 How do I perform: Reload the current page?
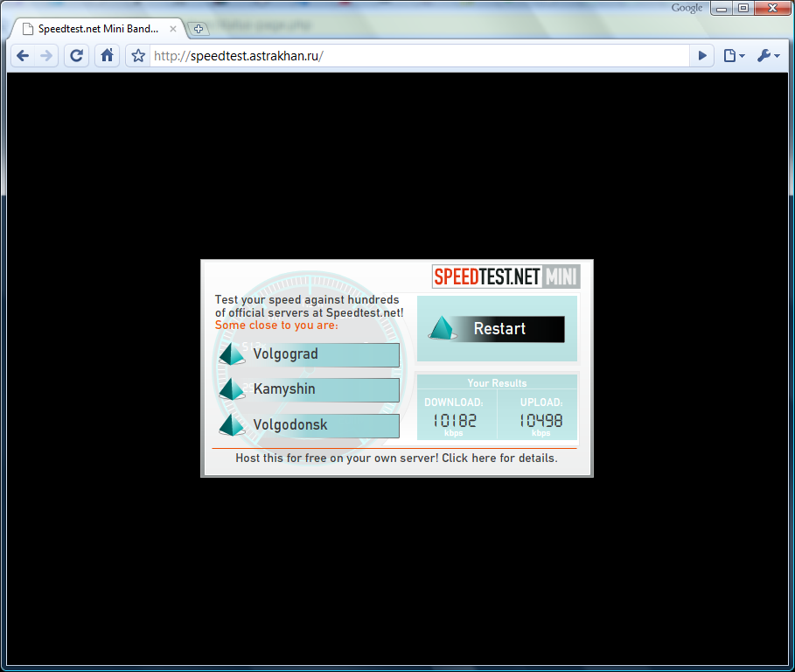(77, 56)
